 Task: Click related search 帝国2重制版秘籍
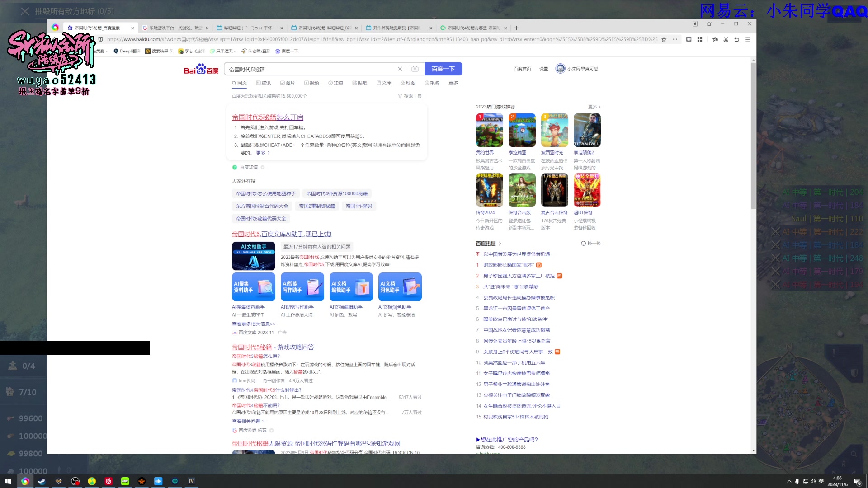point(317,206)
